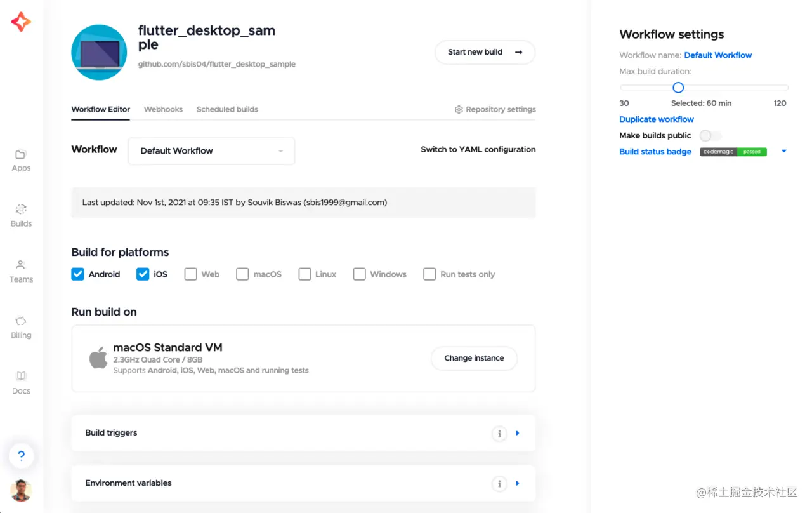Check the Run tests only checkbox
Image resolution: width=812 pixels, height=513 pixels.
point(429,274)
